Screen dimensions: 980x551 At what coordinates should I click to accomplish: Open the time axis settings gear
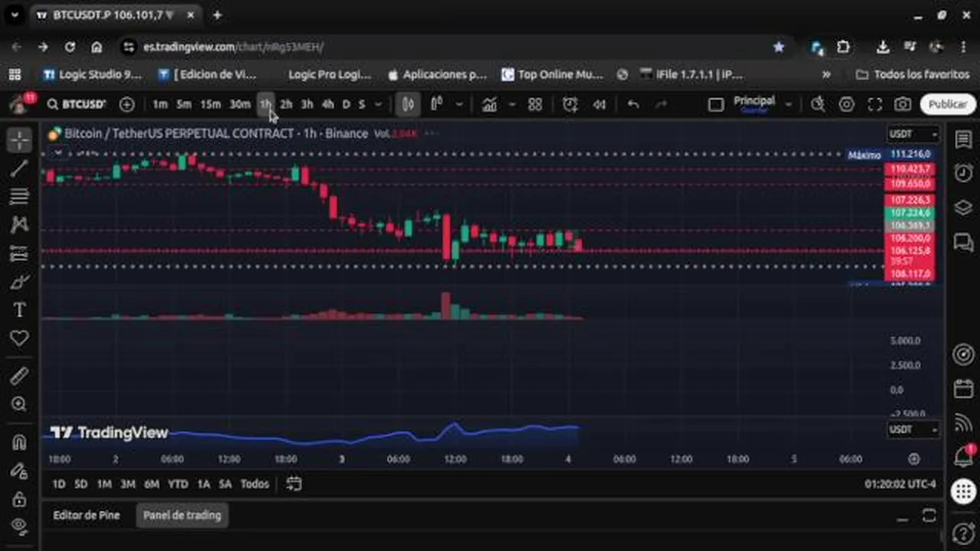coord(914,458)
